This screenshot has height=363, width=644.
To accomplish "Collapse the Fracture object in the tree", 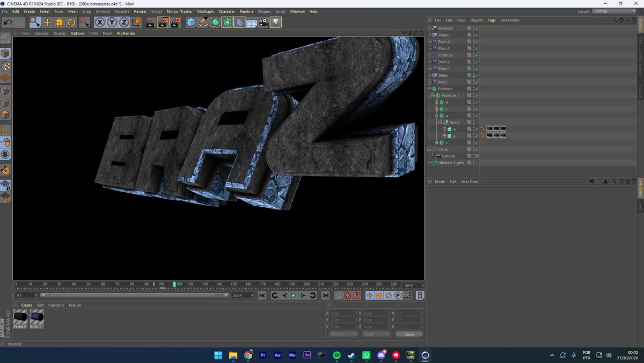I will tap(429, 89).
